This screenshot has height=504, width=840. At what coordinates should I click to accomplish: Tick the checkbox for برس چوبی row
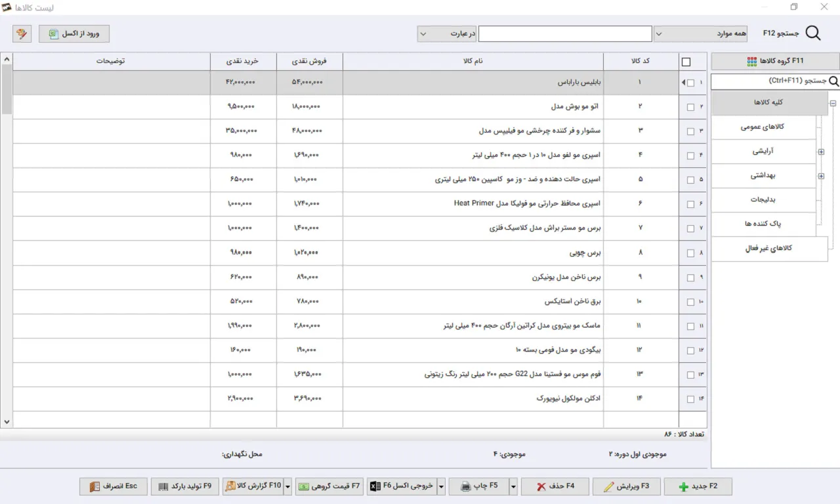pyautogui.click(x=690, y=253)
